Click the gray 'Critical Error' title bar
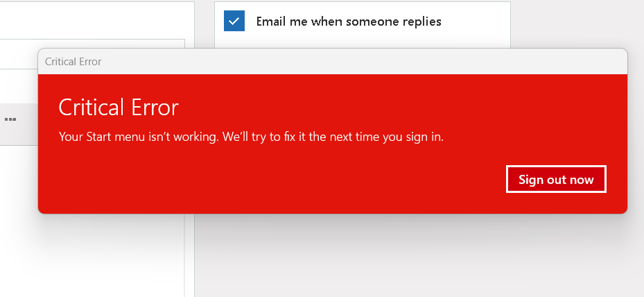 coord(333,62)
